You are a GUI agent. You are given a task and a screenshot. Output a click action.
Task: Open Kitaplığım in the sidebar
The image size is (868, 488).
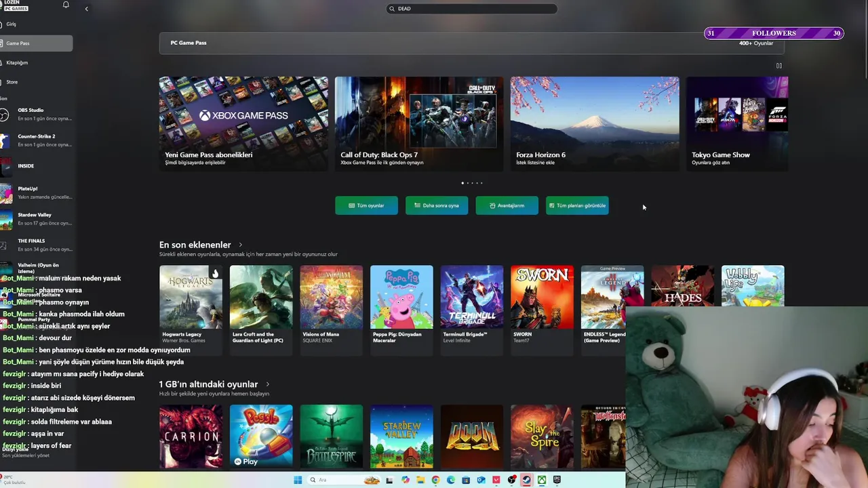click(37, 62)
